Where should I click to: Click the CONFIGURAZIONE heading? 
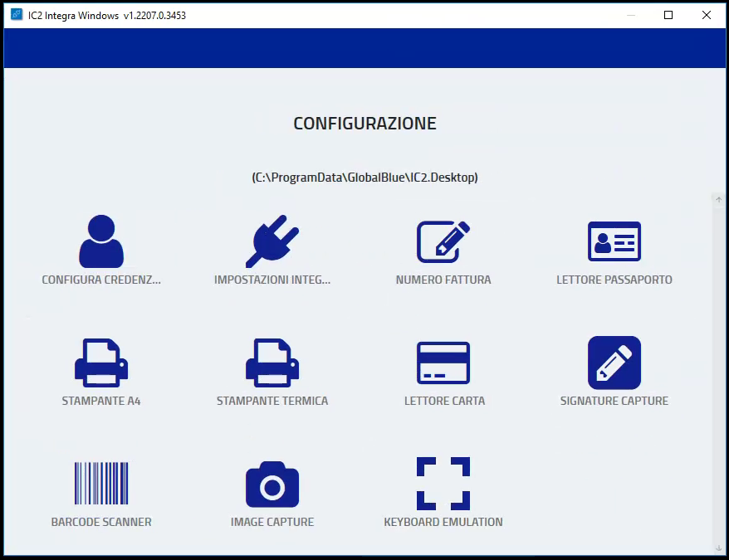365,124
